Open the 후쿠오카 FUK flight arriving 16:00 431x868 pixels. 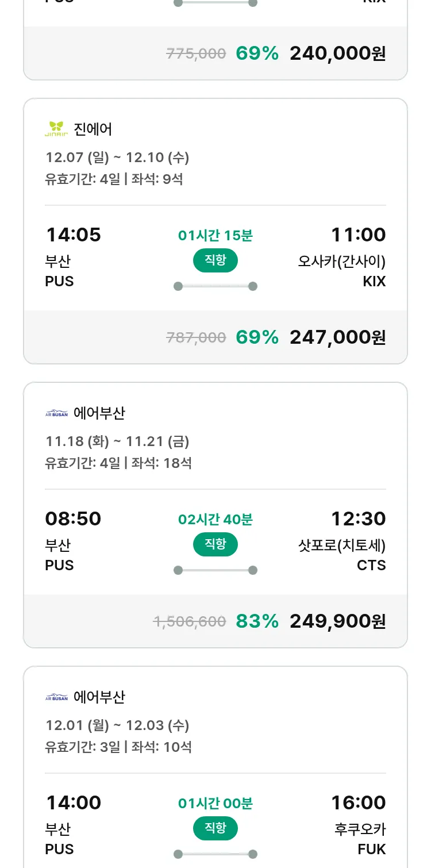pos(360,829)
